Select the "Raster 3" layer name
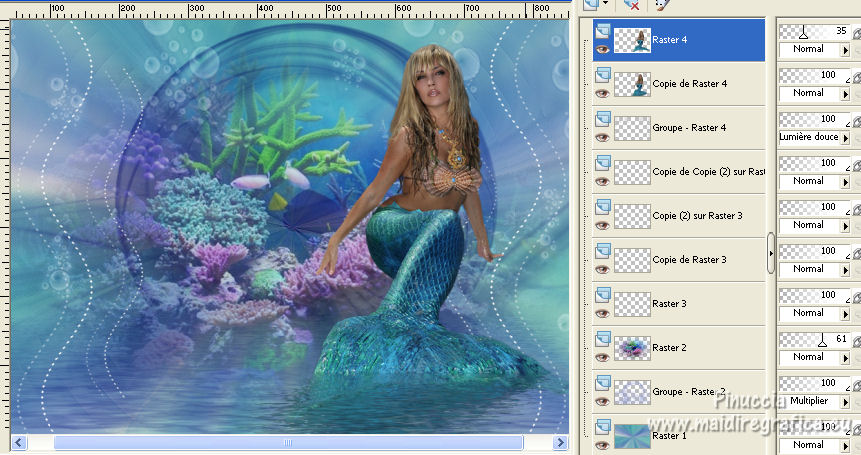This screenshot has height=455, width=861. 669,304
